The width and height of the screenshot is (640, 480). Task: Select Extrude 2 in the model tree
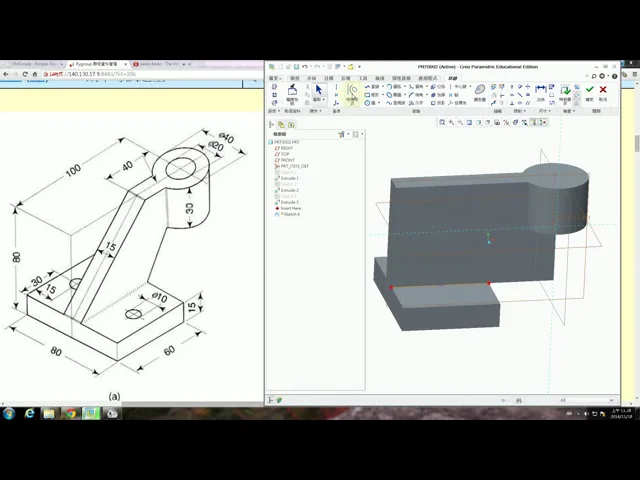[x=287, y=190]
